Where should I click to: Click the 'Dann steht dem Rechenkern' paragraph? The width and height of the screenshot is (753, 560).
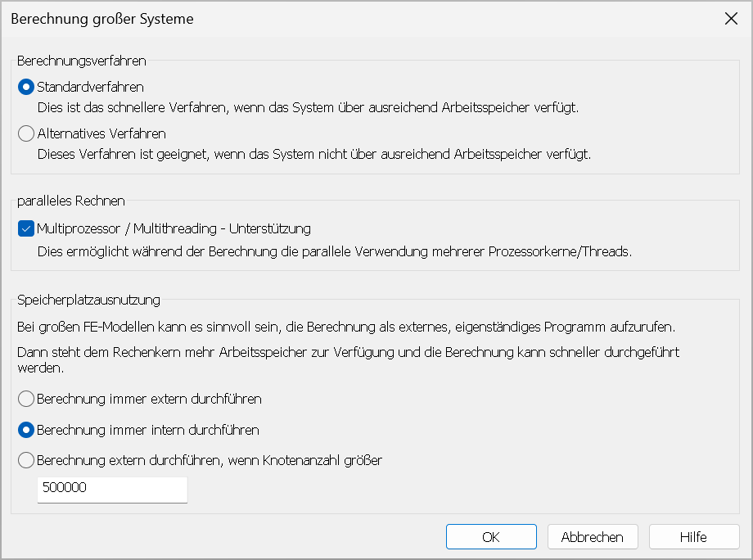(348, 359)
